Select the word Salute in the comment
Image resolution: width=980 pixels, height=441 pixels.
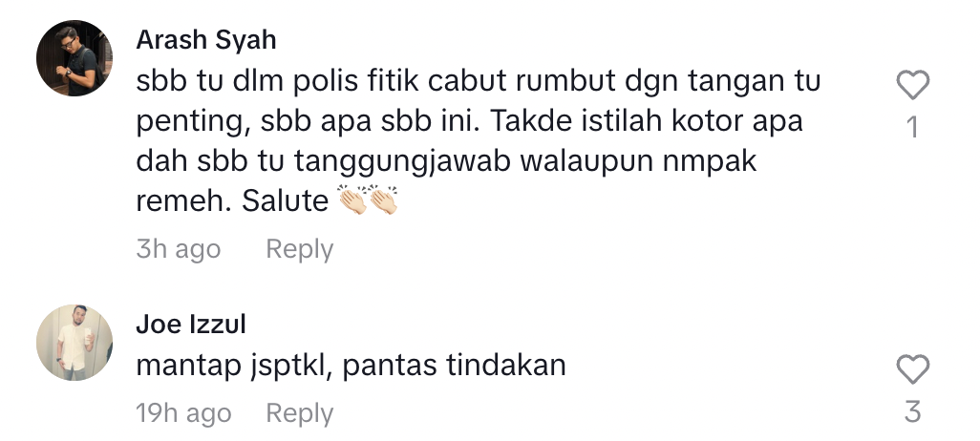285,201
